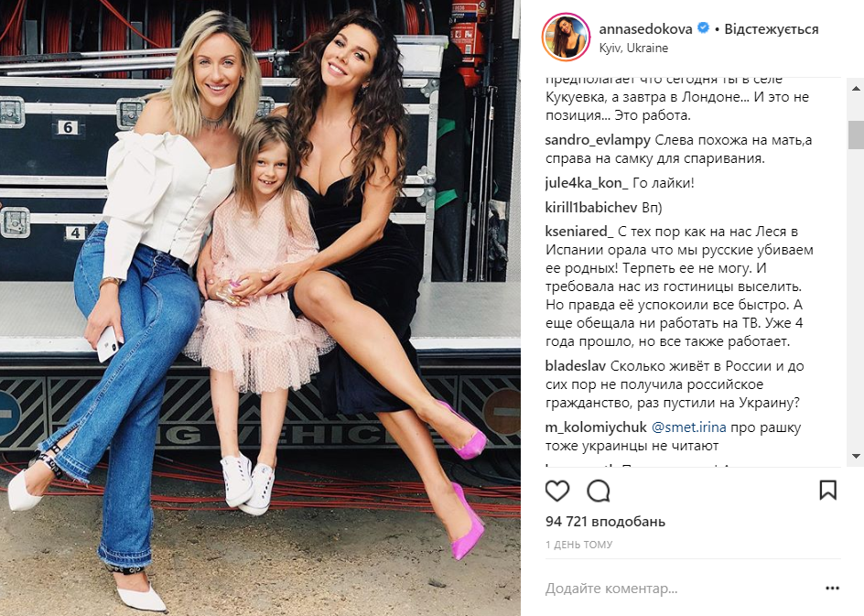Open the @smet.irina mention
This screenshot has height=616, width=864.
[689, 427]
